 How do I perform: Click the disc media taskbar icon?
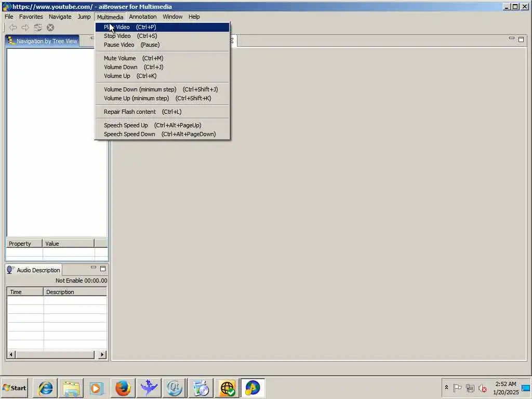click(x=201, y=388)
